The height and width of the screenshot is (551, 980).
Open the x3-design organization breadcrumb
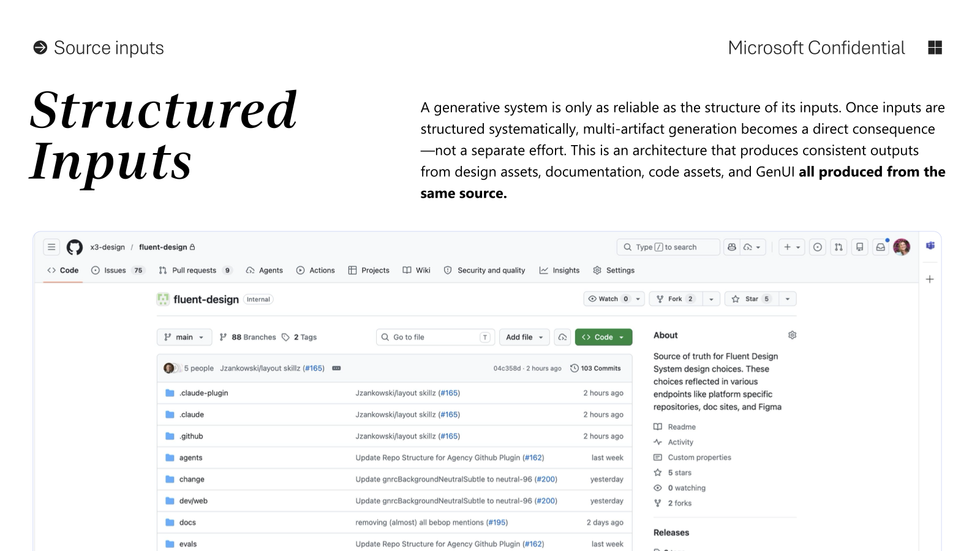107,247
